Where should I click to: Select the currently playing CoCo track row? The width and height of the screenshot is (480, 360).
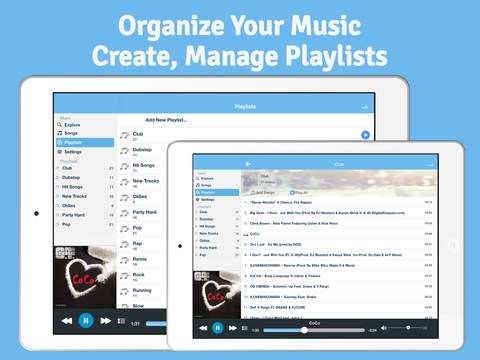(x=338, y=234)
